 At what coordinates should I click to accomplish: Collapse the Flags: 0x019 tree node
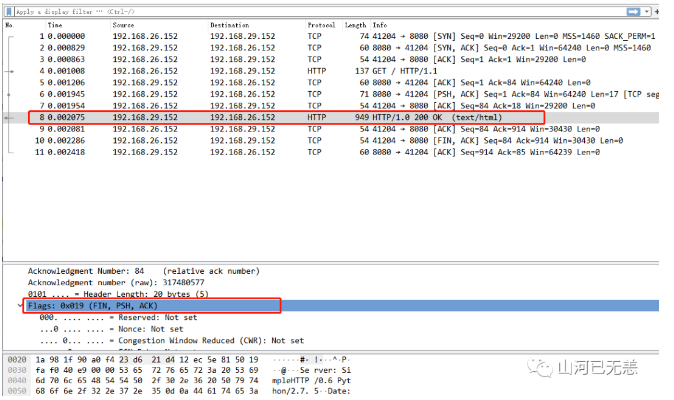pyautogui.click(x=20, y=306)
